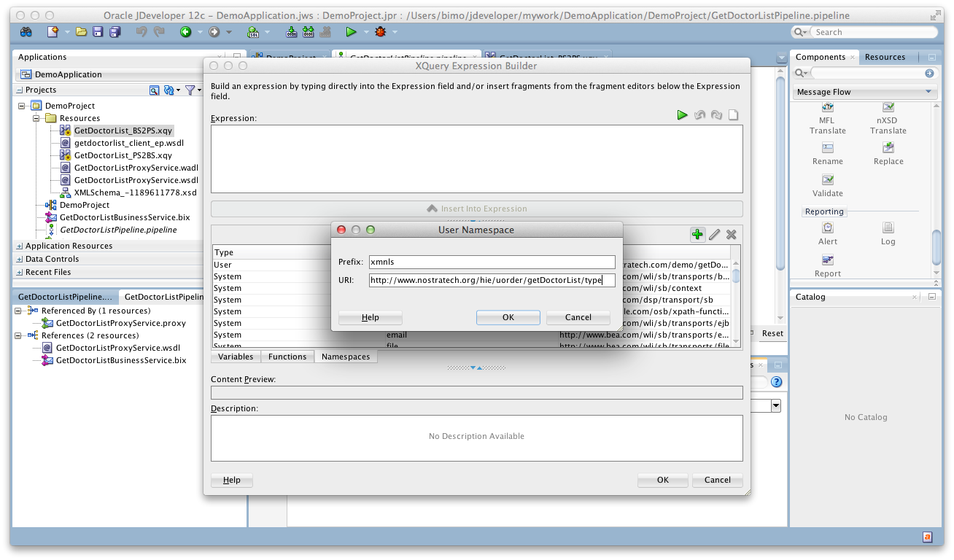Open the Resources tab next to Components
Viewport: 954px width, 560px height.
[885, 57]
